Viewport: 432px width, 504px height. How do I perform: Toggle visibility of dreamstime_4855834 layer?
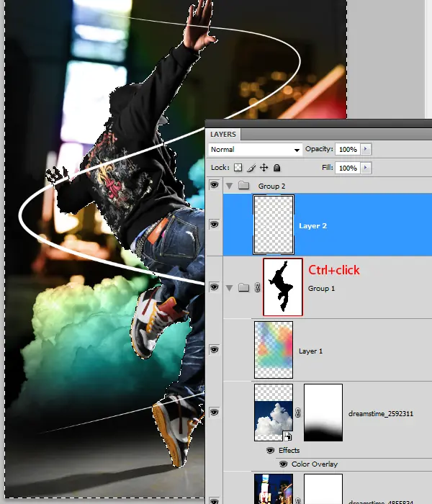[x=215, y=501]
